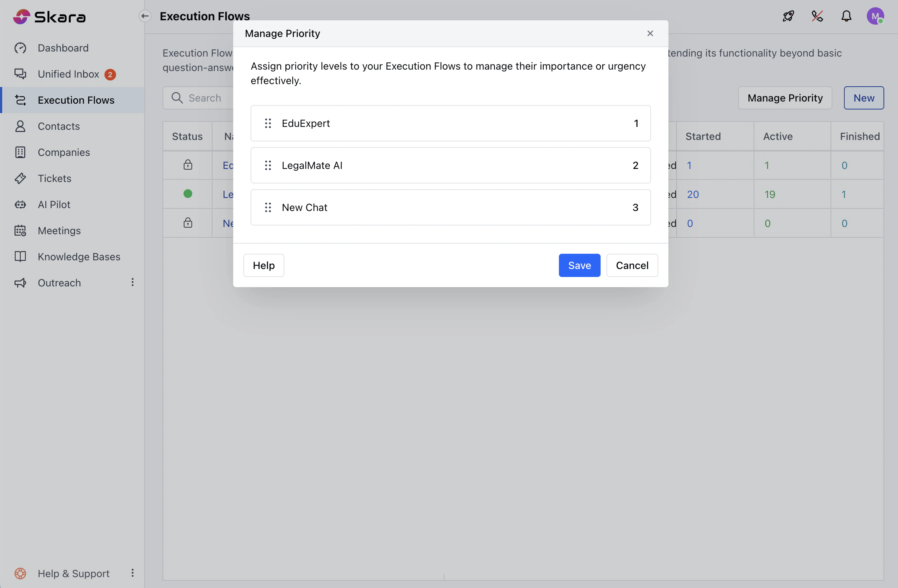The image size is (898, 588).
Task: Click the rocket icon in header
Action: point(788,16)
